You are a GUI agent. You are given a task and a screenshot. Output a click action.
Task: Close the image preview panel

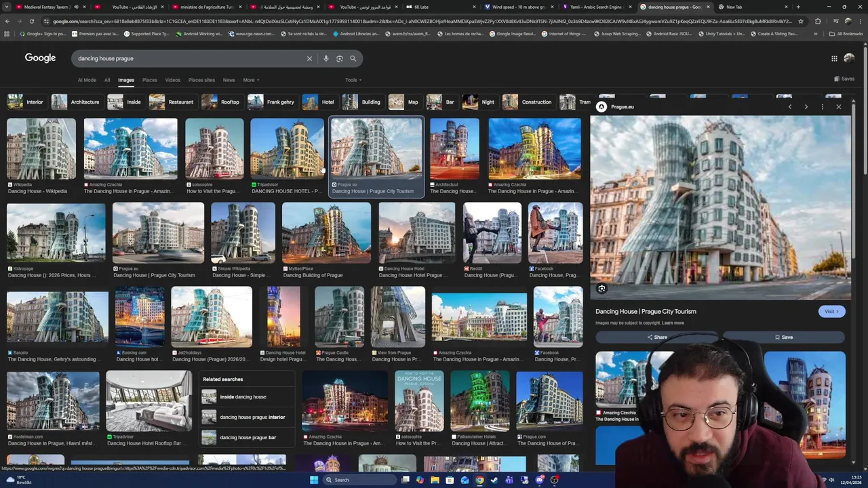(x=839, y=106)
